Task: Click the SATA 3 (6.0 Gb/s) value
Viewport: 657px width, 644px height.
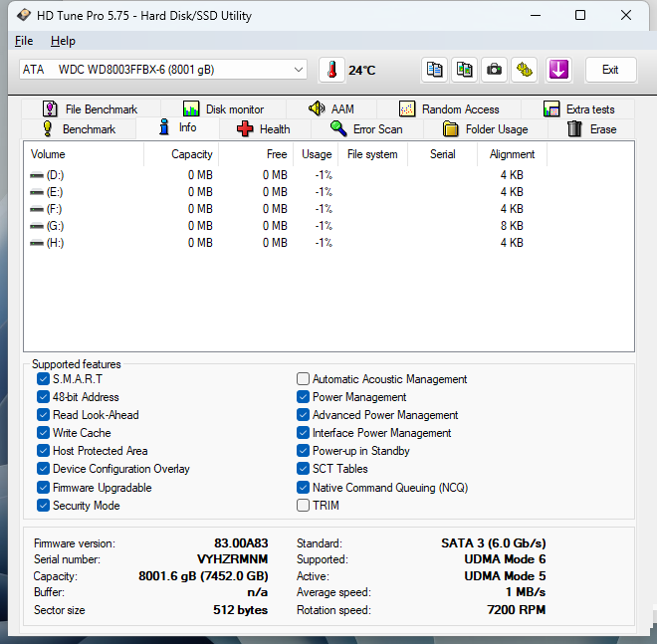Action: click(493, 543)
